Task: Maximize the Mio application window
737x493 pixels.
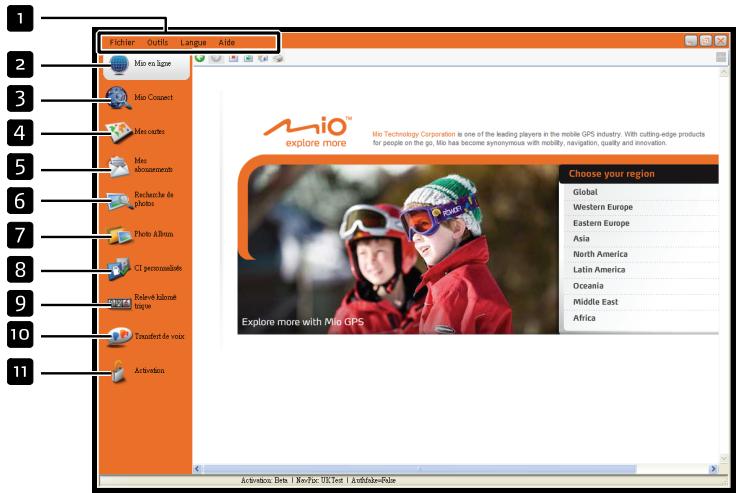Action: point(706,41)
